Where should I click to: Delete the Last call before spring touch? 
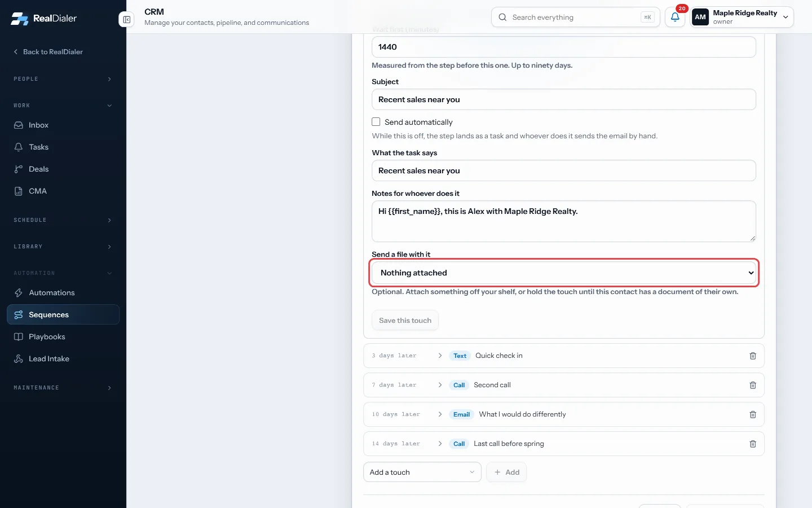point(753,444)
